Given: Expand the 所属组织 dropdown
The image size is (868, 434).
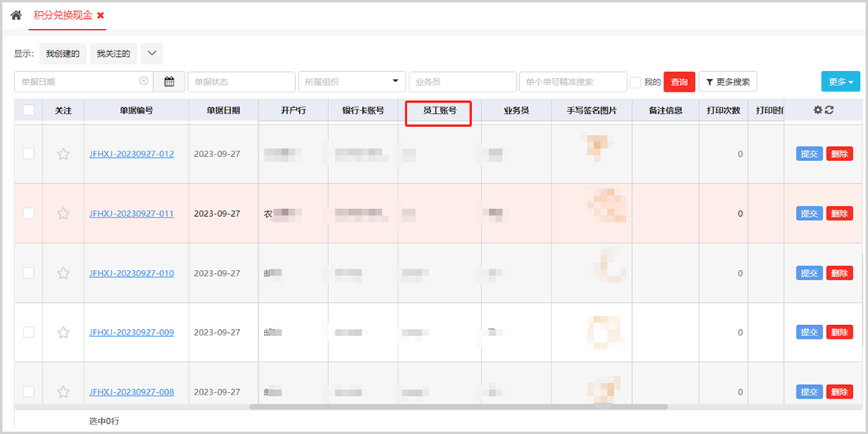Looking at the screenshot, I should point(351,81).
